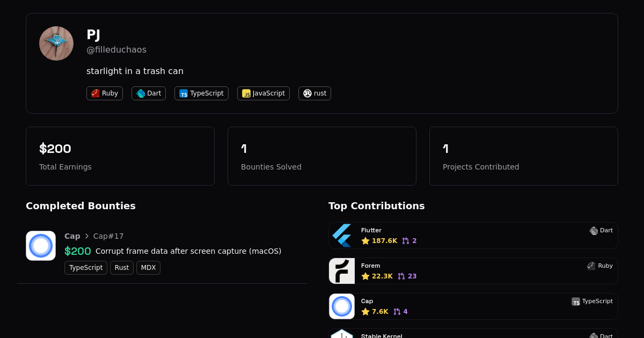The height and width of the screenshot is (338, 644).
Task: Click the @filleduchaos username handle
Action: [116, 50]
